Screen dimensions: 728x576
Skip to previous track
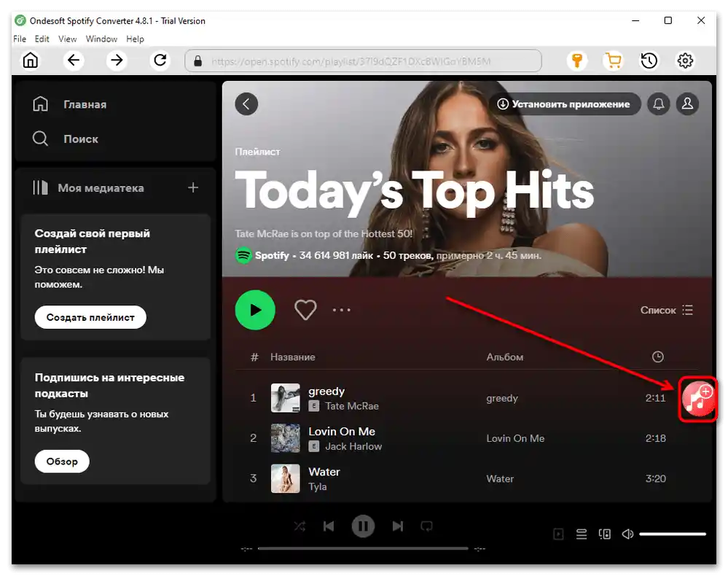(x=329, y=526)
